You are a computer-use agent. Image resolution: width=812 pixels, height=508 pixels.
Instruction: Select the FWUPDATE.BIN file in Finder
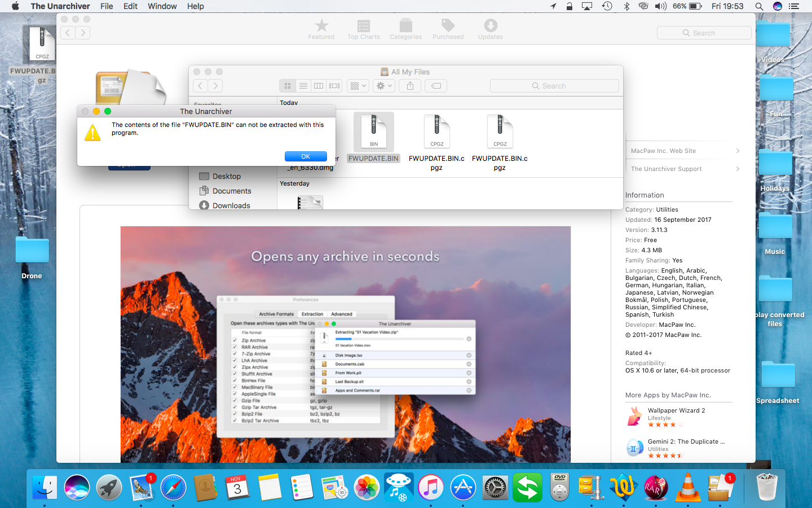373,138
